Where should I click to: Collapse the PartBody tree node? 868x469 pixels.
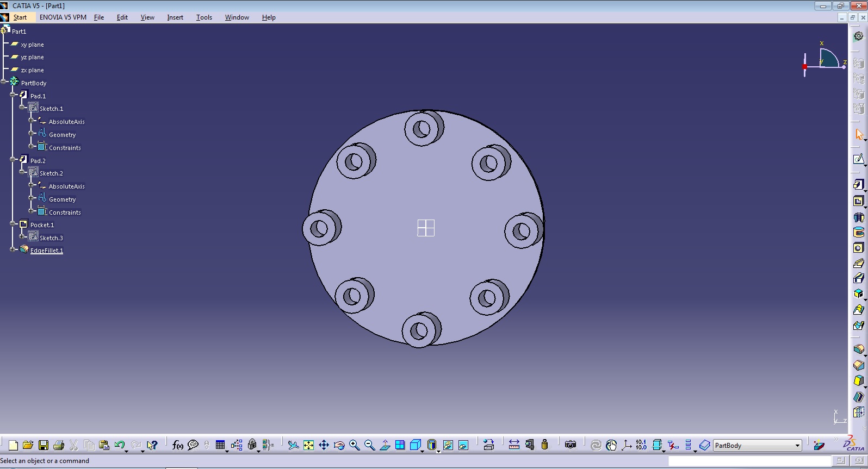pyautogui.click(x=4, y=82)
